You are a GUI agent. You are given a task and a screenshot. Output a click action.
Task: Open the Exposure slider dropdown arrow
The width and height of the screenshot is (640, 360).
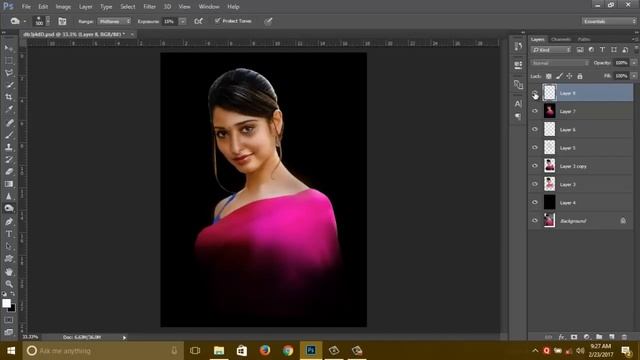182,21
